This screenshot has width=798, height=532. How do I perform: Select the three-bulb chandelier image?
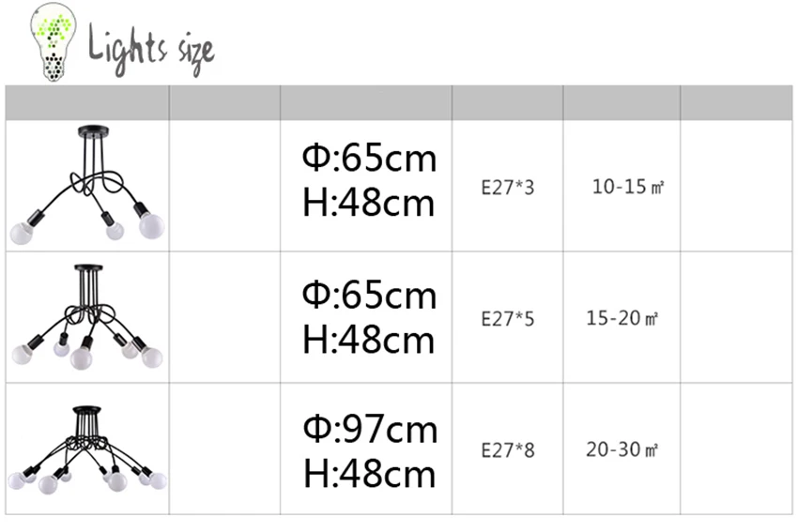tap(86, 186)
